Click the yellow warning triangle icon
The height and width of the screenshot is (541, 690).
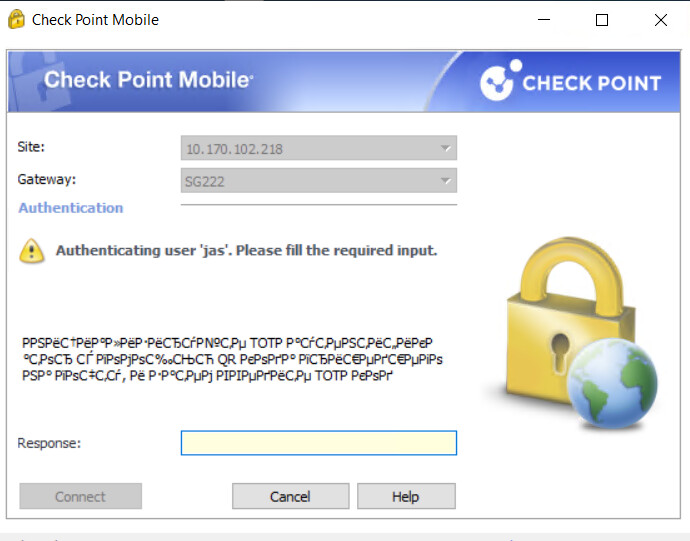click(x=32, y=250)
